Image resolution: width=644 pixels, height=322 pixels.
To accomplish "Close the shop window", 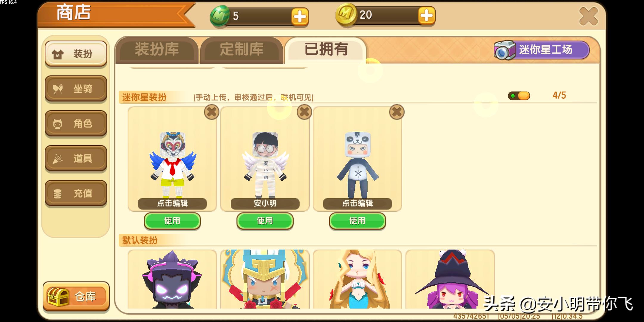I will [x=589, y=16].
